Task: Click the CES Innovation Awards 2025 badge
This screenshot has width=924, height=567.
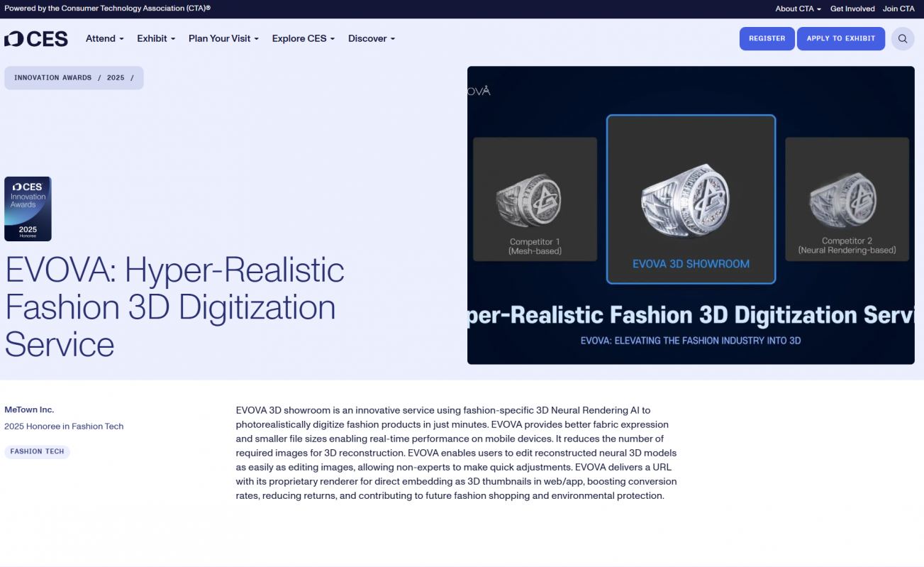Action: pyautogui.click(x=28, y=209)
